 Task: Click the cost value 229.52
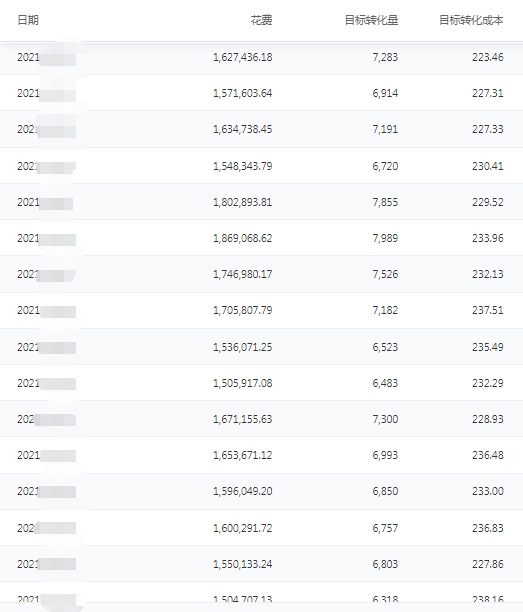487,202
